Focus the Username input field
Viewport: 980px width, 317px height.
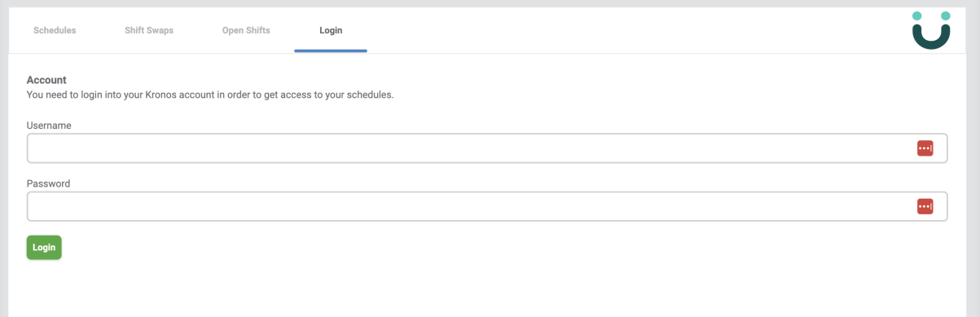pyautogui.click(x=487, y=148)
